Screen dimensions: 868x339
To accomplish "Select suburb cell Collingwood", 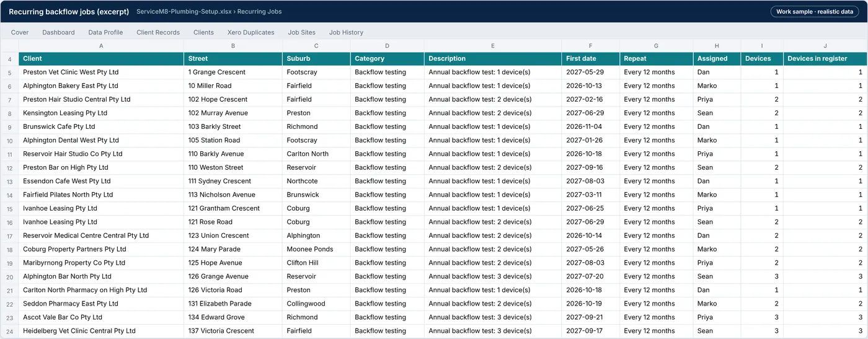I will coord(316,304).
